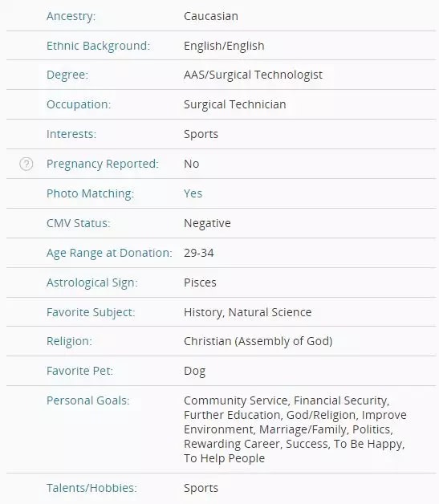Click the Talents/Hobbies label

pyautogui.click(x=91, y=488)
